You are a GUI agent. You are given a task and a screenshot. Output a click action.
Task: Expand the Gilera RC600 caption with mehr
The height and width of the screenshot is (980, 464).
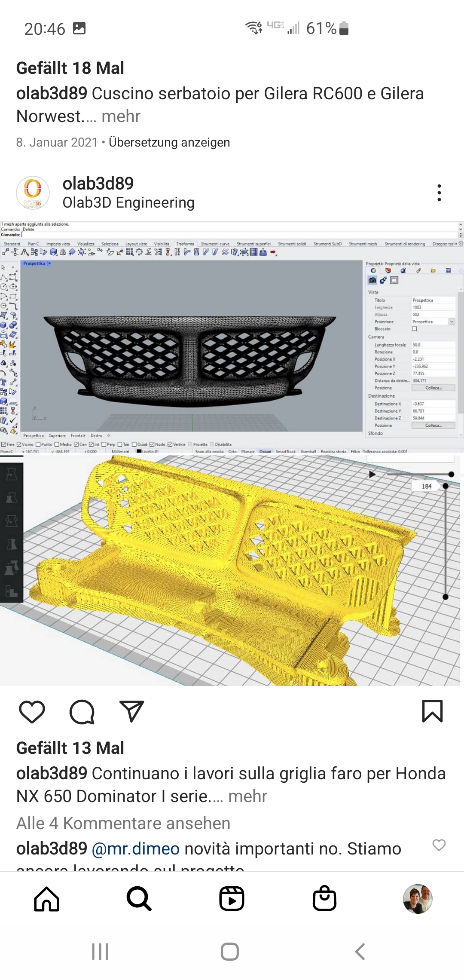pos(121,116)
